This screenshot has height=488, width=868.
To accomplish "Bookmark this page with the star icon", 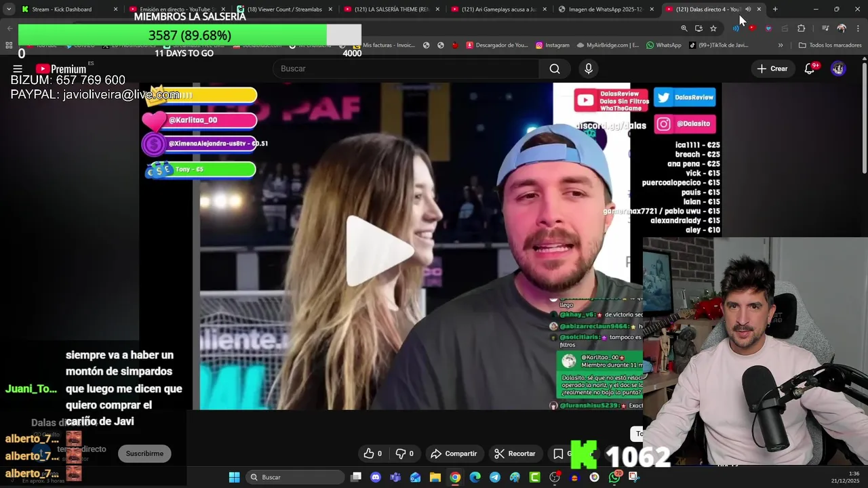I will click(x=713, y=28).
